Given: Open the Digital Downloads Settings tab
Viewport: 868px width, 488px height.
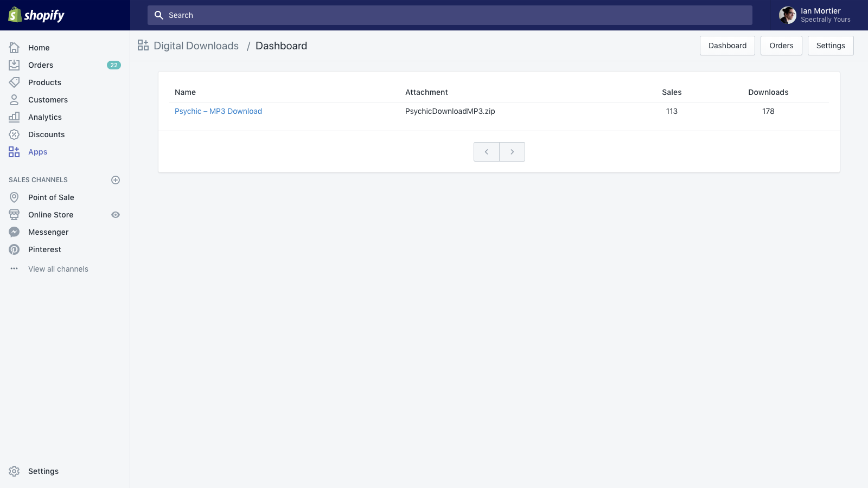Looking at the screenshot, I should (830, 46).
